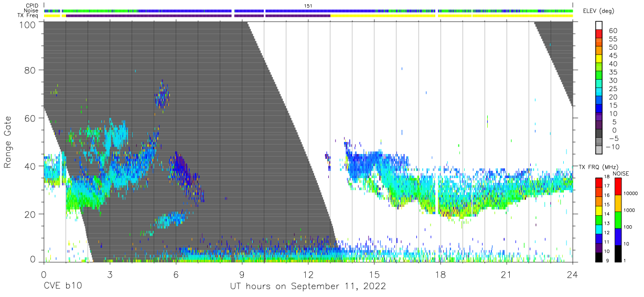Click the '24' tick on the UT hours axis
Viewport: 644px width, 297px height.
point(573,274)
